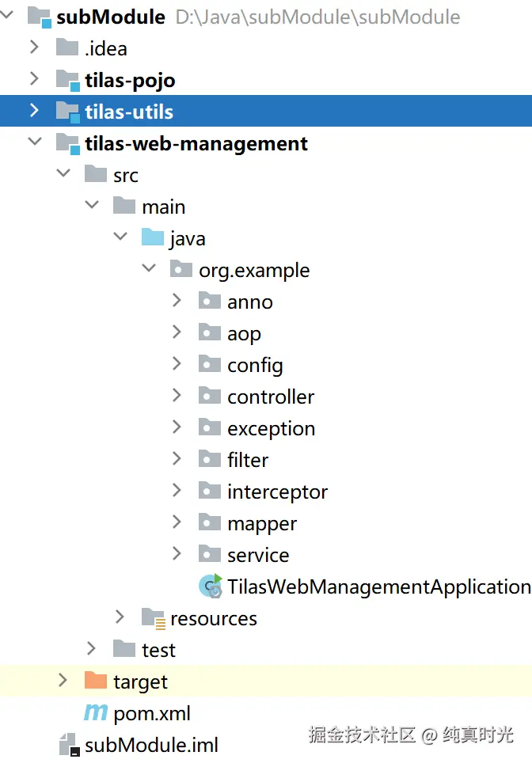The height and width of the screenshot is (763, 532).
Task: Select the subModule root project node
Action: (111, 17)
